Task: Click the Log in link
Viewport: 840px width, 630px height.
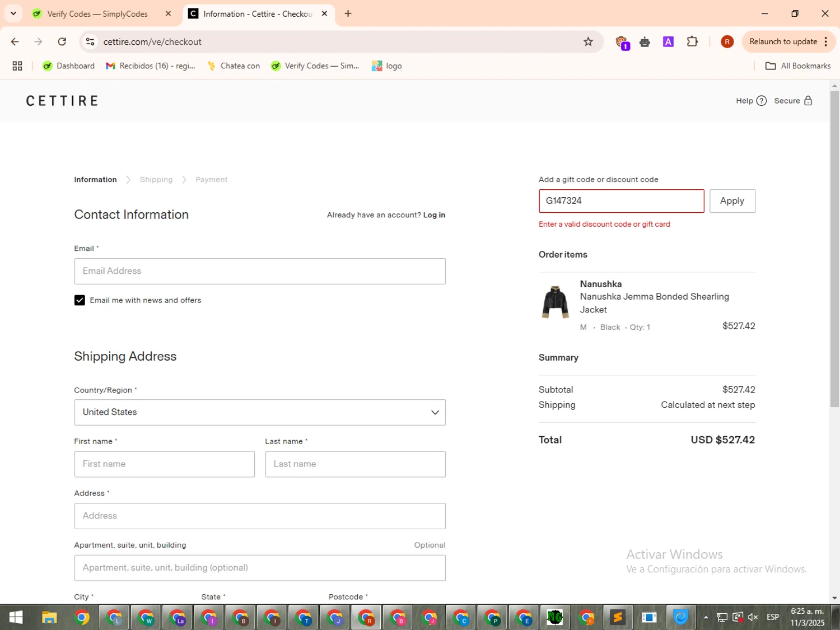Action: 434,215
